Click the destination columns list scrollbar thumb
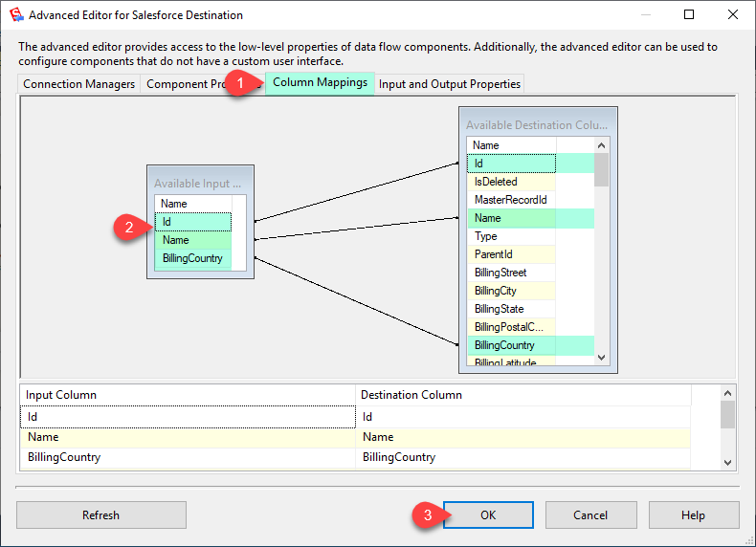The width and height of the screenshot is (756, 547). (x=601, y=169)
